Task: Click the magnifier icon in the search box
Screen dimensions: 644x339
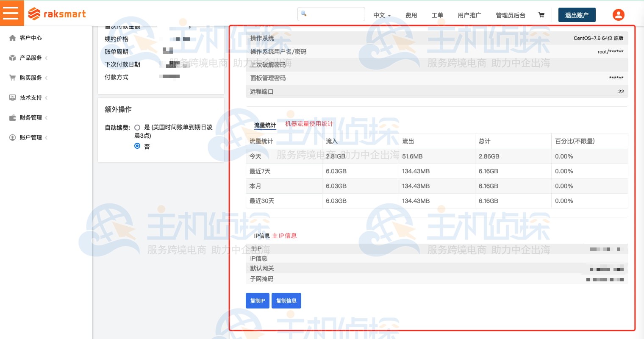Action: coord(303,14)
